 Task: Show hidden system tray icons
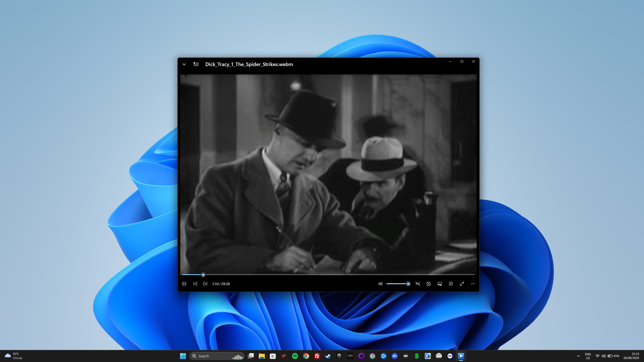pyautogui.click(x=578, y=356)
